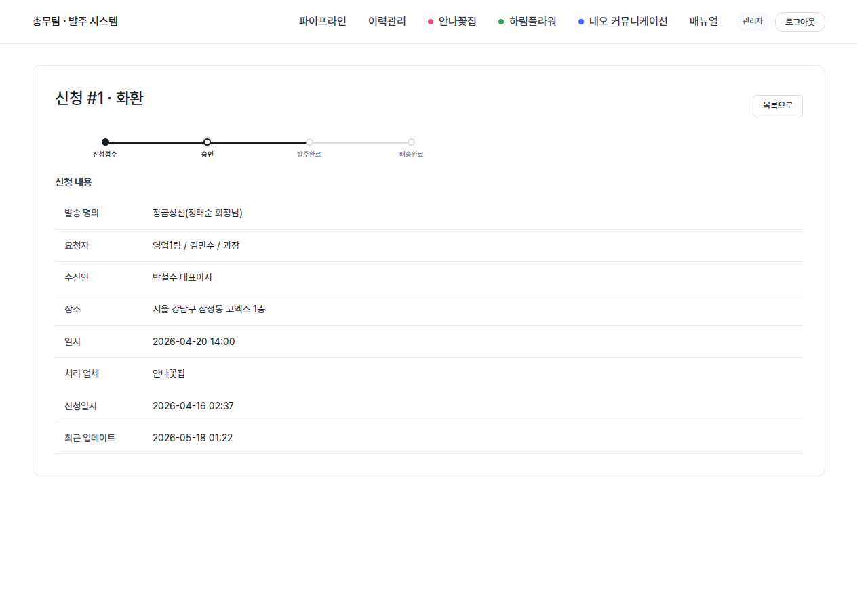Image resolution: width=868 pixels, height=610 pixels.
Task: Click the 배송완료 step marker
Action: [x=411, y=142]
